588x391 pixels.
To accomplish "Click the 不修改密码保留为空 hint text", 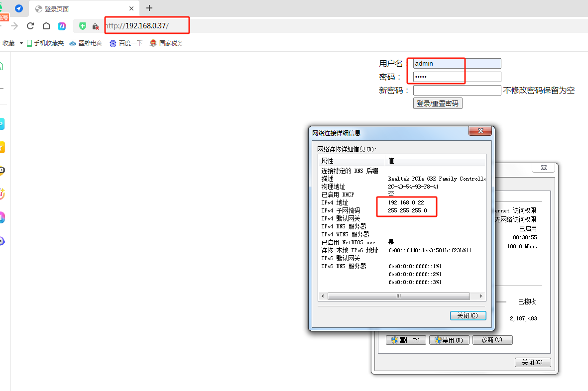I will coord(539,90).
